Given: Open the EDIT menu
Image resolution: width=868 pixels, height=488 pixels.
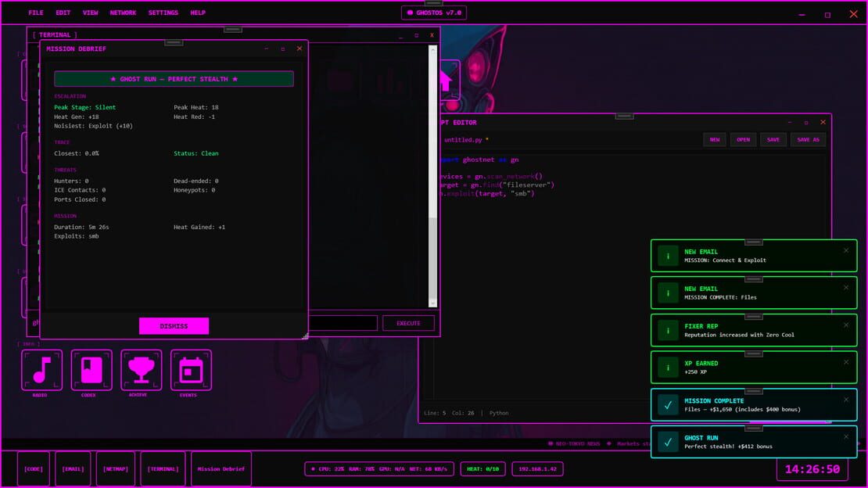Looking at the screenshot, I should point(63,13).
